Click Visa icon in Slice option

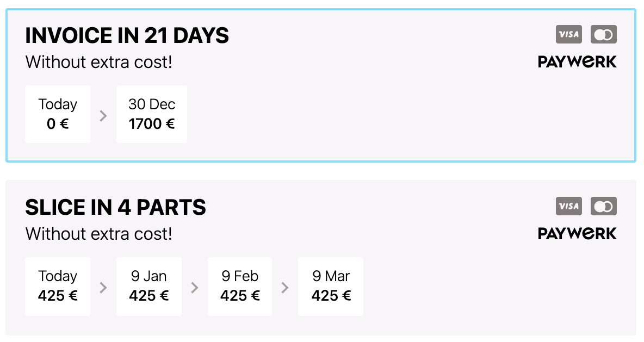tap(569, 206)
